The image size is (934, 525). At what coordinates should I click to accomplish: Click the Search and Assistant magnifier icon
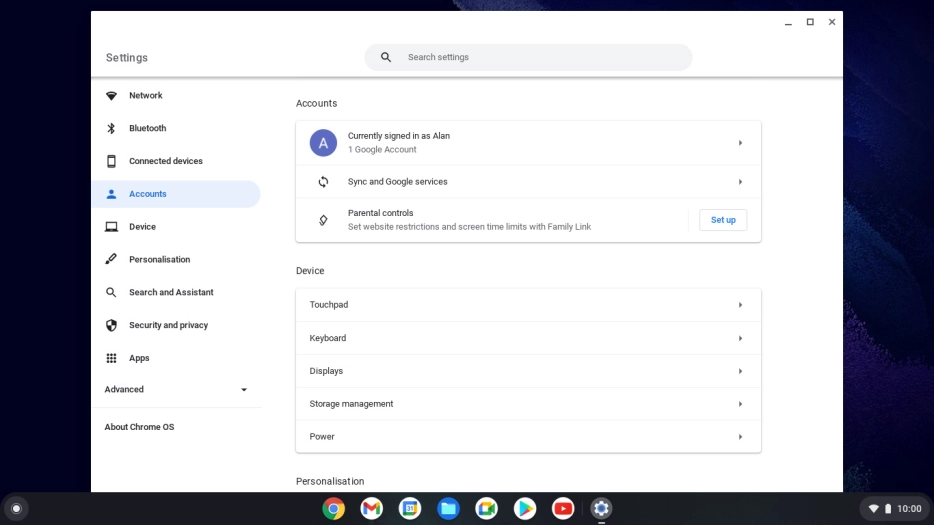(x=111, y=292)
